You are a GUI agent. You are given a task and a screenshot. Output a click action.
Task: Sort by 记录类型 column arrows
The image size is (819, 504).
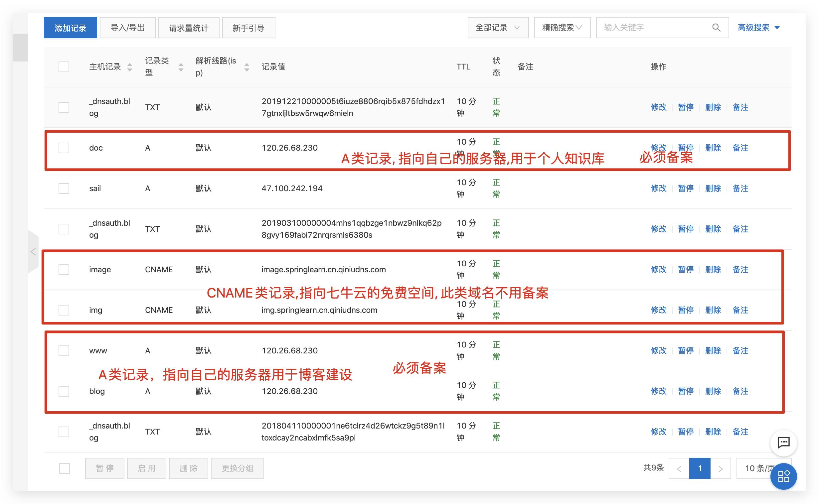point(181,67)
